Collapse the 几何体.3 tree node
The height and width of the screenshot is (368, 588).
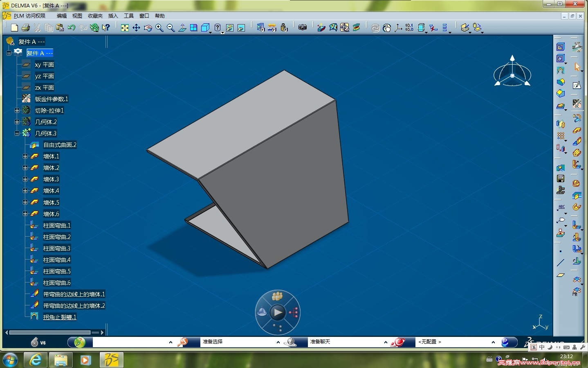pyautogui.click(x=17, y=133)
